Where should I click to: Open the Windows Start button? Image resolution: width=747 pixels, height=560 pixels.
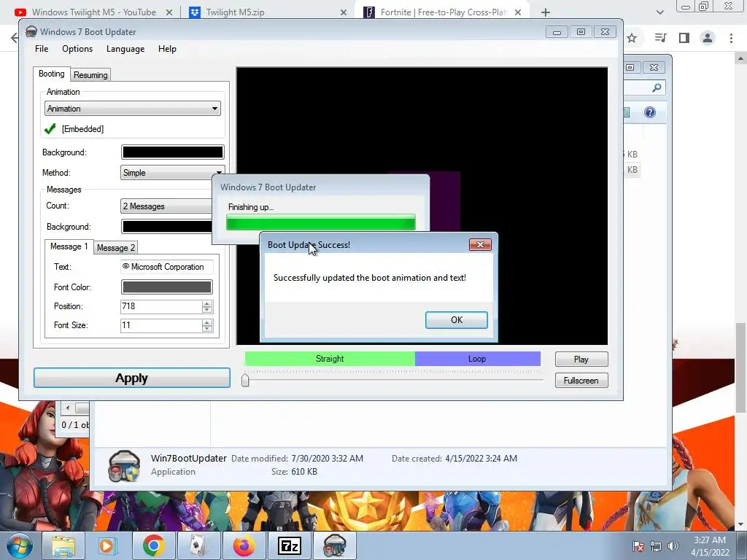[20, 545]
